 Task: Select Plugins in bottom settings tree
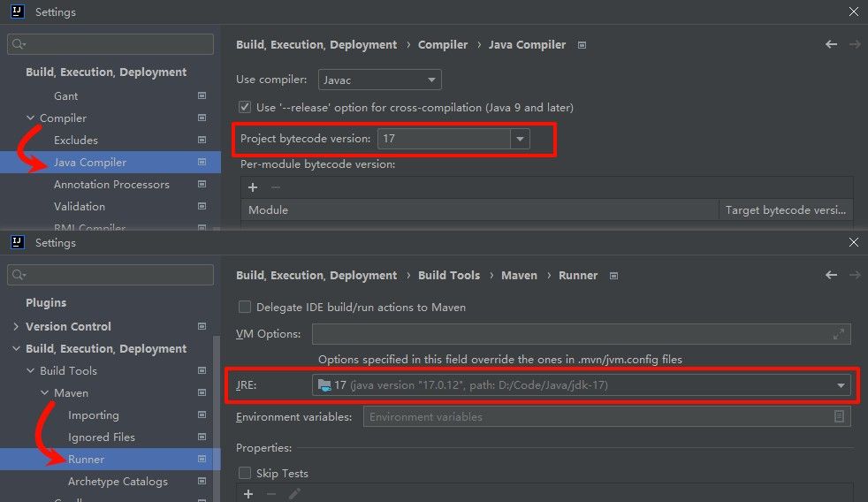click(46, 303)
